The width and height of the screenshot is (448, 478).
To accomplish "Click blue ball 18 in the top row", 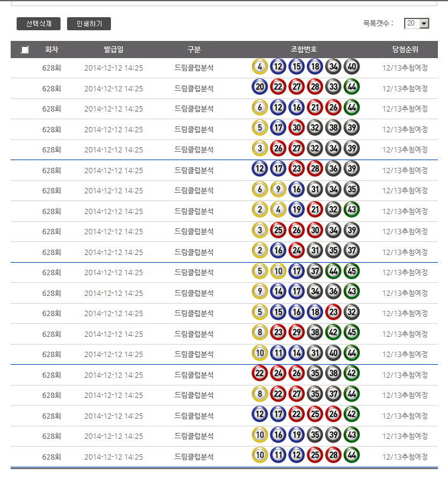I will click(x=315, y=68).
